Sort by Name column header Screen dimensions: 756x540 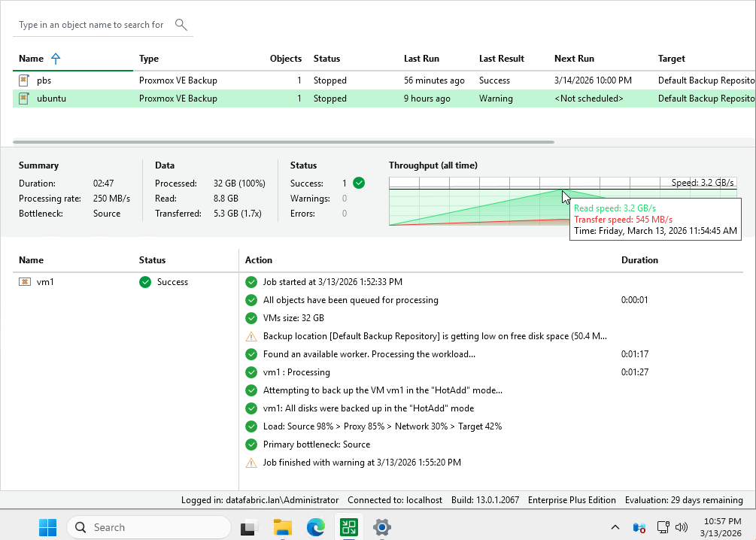pos(31,59)
